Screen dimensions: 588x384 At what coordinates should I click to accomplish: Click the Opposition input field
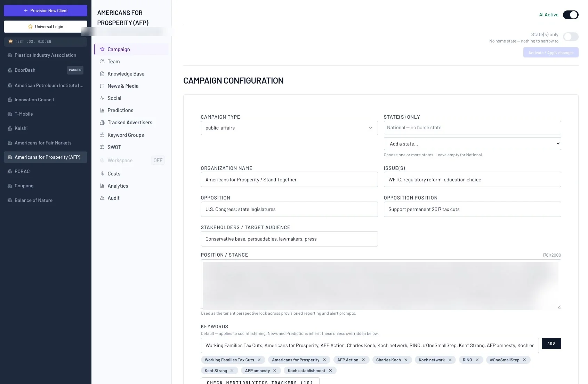click(289, 209)
